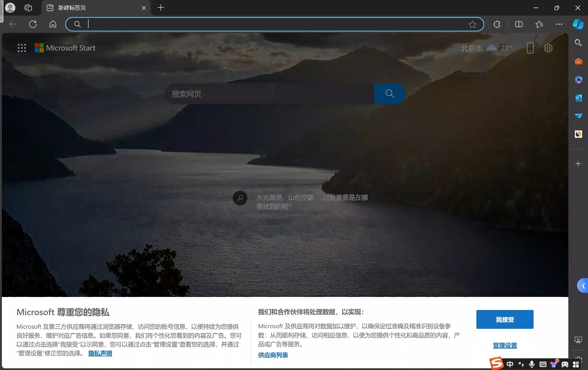This screenshot has height=370, width=588.
Task: Open the Extensions puzzle icon
Action: click(x=497, y=24)
